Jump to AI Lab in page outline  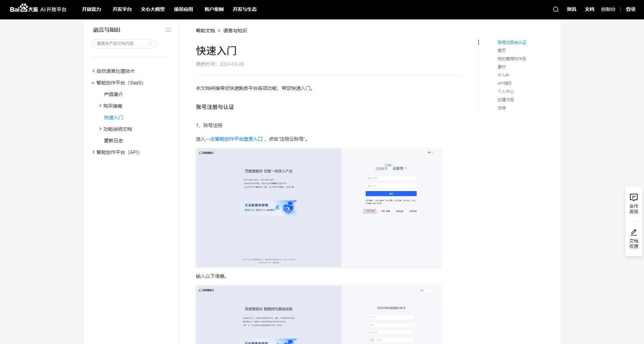503,75
